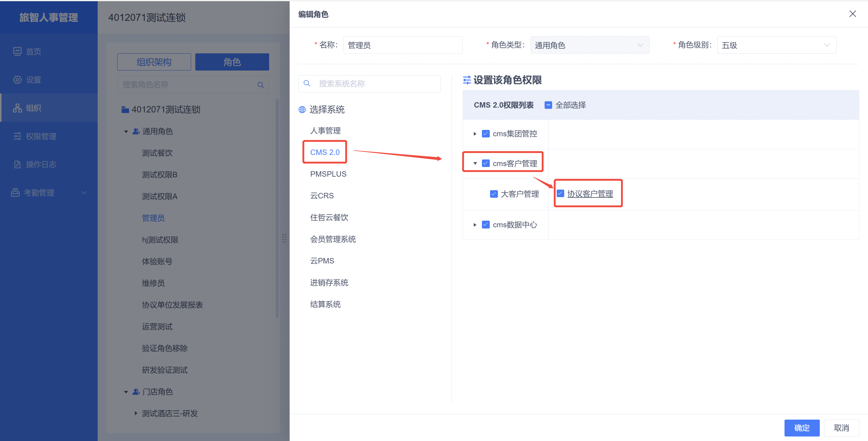Click the 首页 home icon in sidebar
868x441 pixels.
17,51
